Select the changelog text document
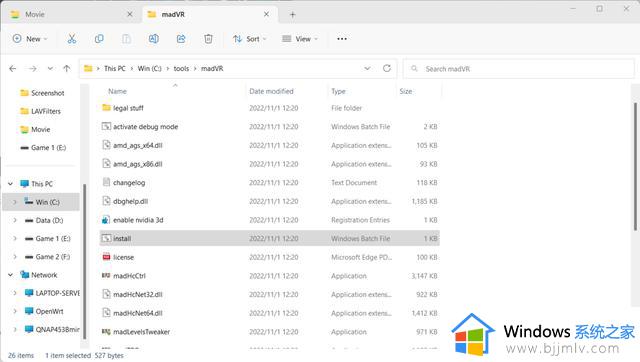Image resolution: width=640 pixels, height=362 pixels. (129, 182)
